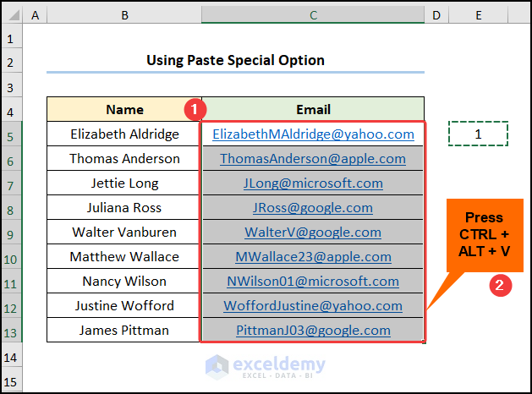Select row 5 header
Screen dimensions: 532x394
pos(11,134)
